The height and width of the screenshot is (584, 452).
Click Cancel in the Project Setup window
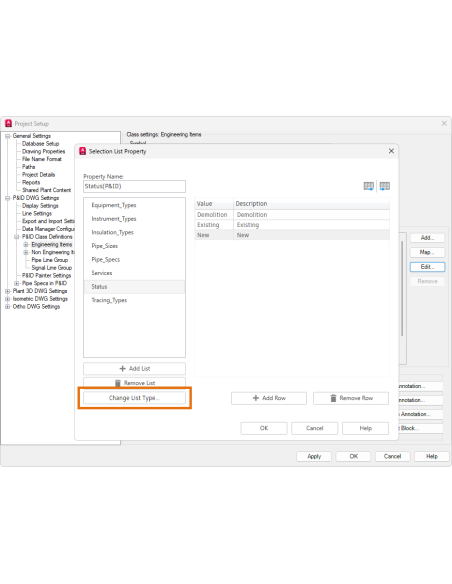392,457
